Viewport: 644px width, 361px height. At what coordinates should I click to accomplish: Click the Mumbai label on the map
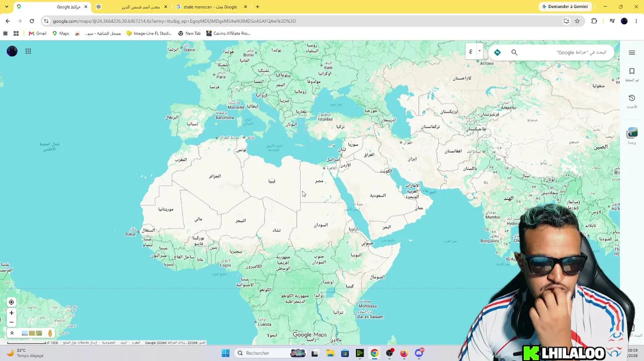[492, 217]
